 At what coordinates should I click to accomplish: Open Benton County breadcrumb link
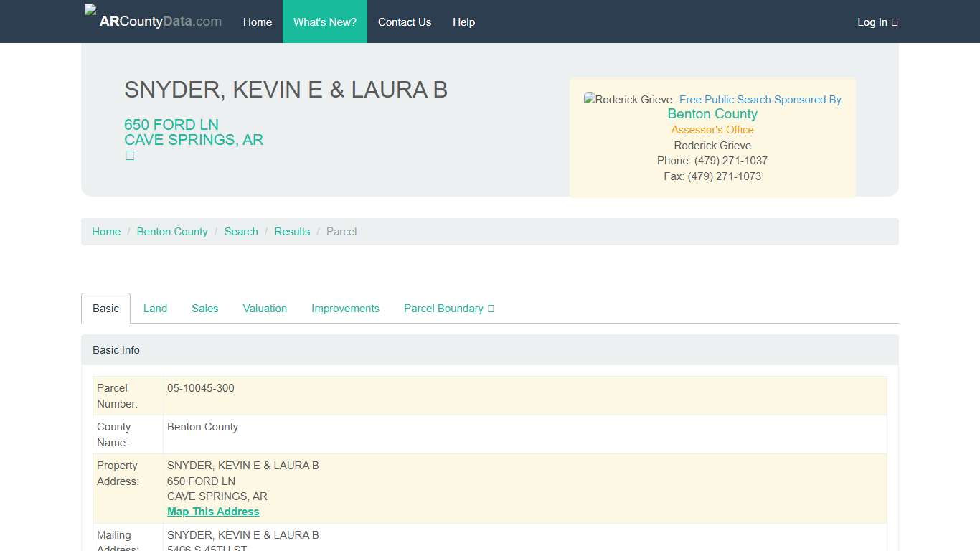coord(172,232)
